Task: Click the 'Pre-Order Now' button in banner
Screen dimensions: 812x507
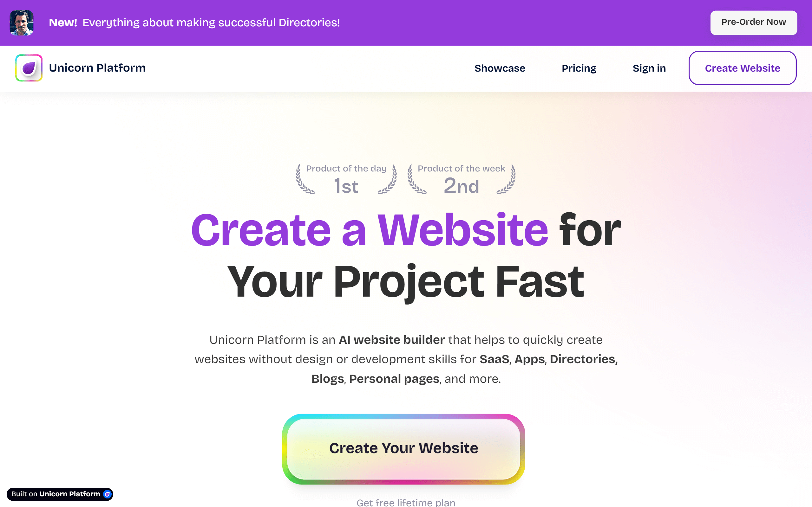Action: click(x=754, y=22)
